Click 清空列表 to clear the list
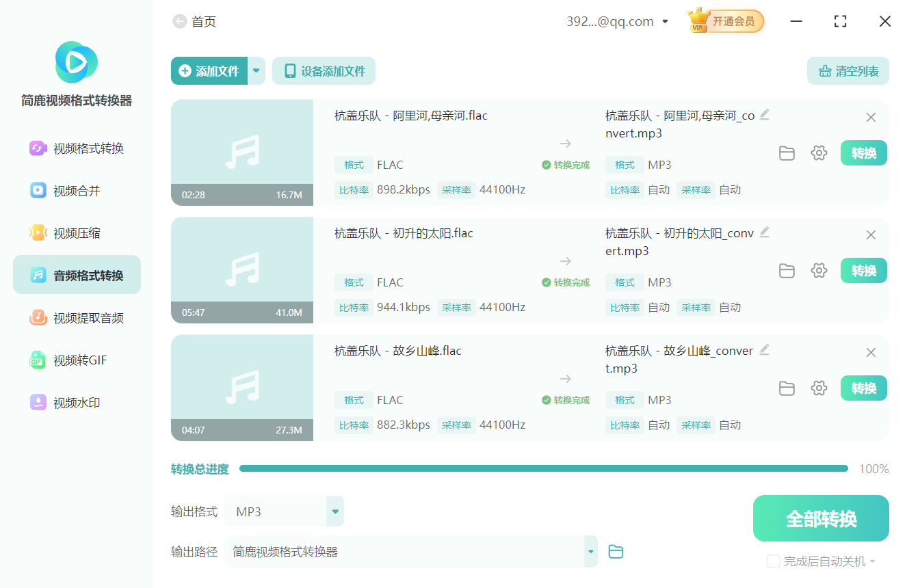 pyautogui.click(x=847, y=70)
